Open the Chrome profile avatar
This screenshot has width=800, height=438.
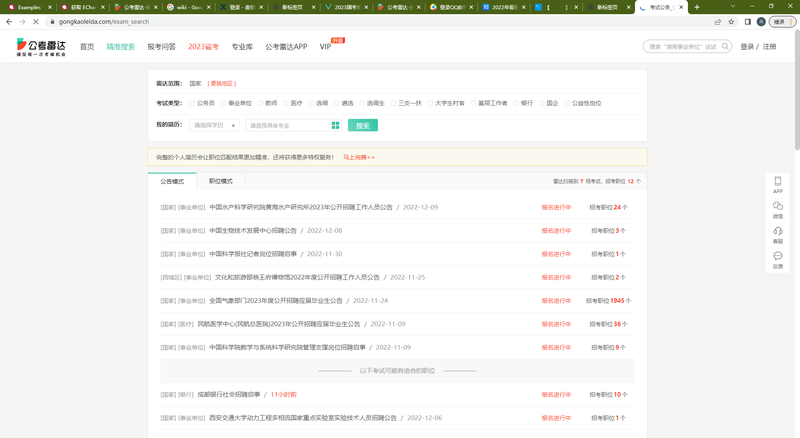(761, 22)
